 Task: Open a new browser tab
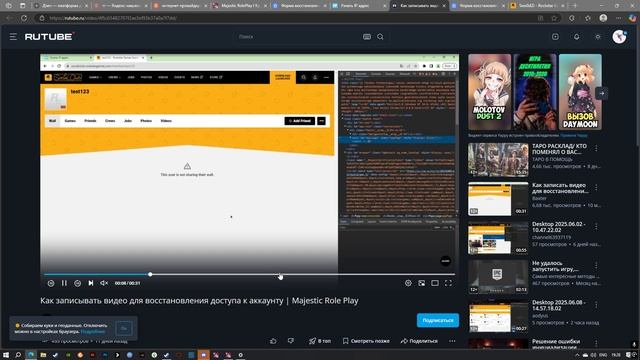(x=575, y=6)
